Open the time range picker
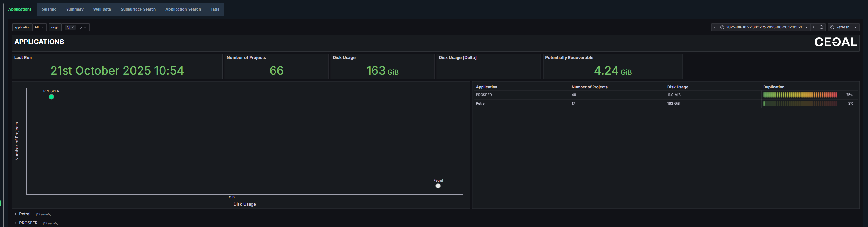Screen dimensions: 868x227 coord(764,27)
